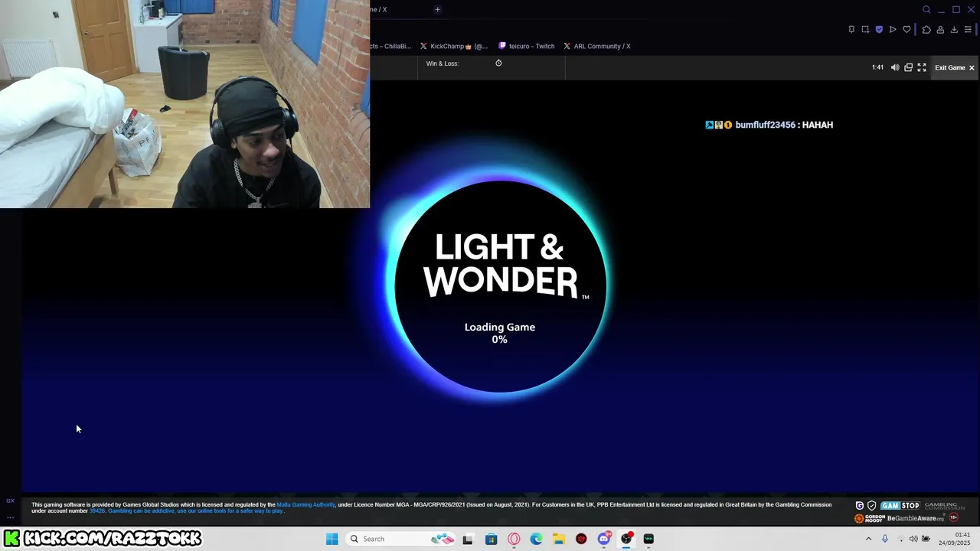Open the extensions cube icon
This screenshot has width=980, height=551.
coord(926,30)
